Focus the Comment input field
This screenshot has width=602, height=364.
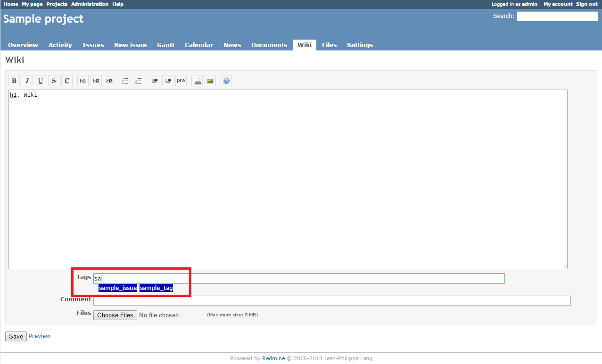click(332, 301)
